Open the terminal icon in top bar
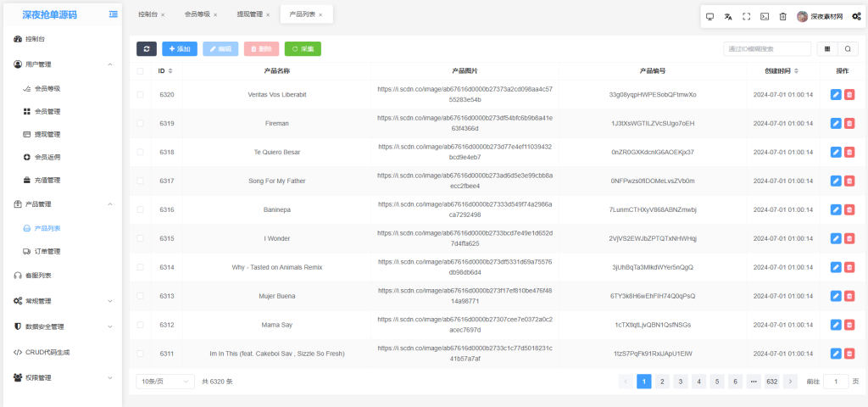 tap(765, 16)
